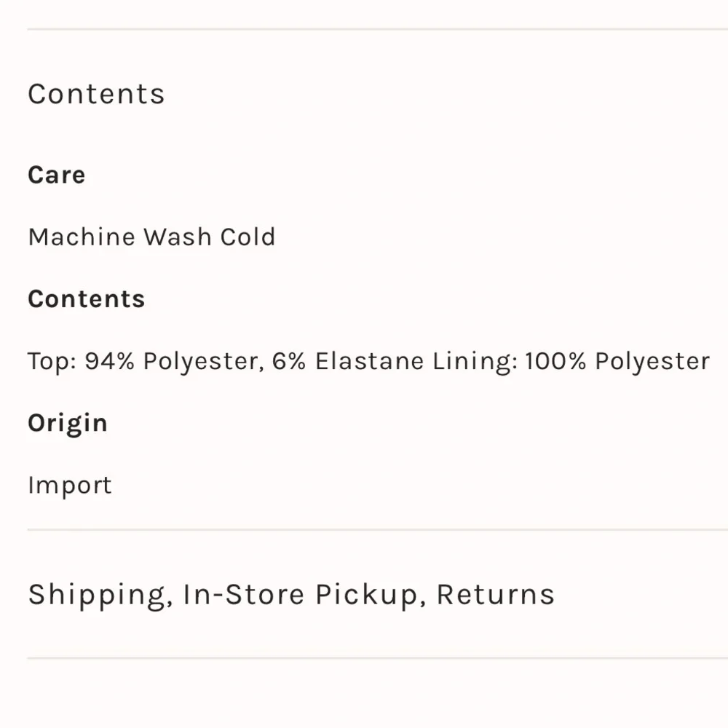Click the 94% figure in fabric contents
Viewport: 728px width, 728px height.
tap(110, 361)
